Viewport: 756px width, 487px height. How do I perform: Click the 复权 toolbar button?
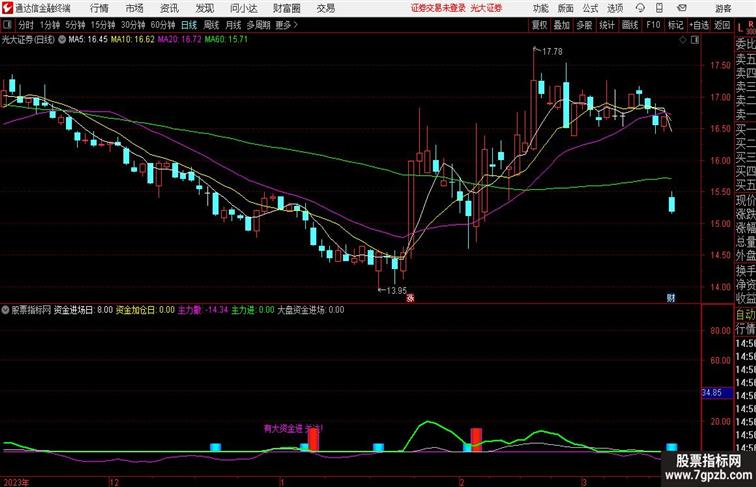pos(540,25)
